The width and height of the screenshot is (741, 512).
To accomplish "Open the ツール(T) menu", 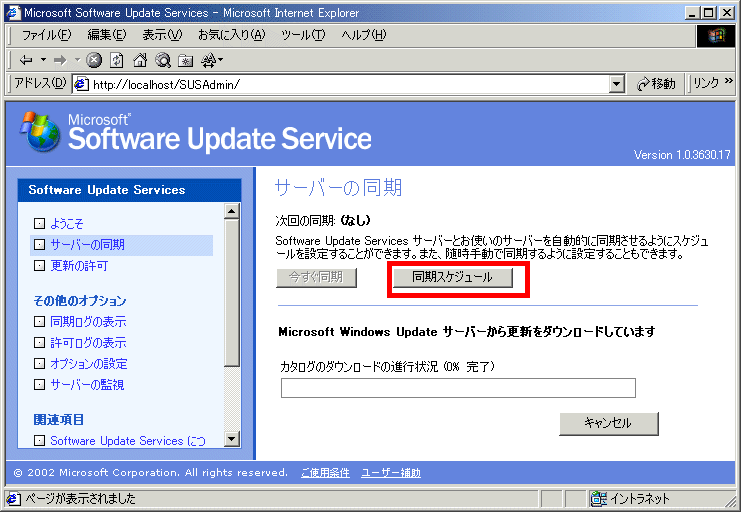I will click(x=303, y=35).
